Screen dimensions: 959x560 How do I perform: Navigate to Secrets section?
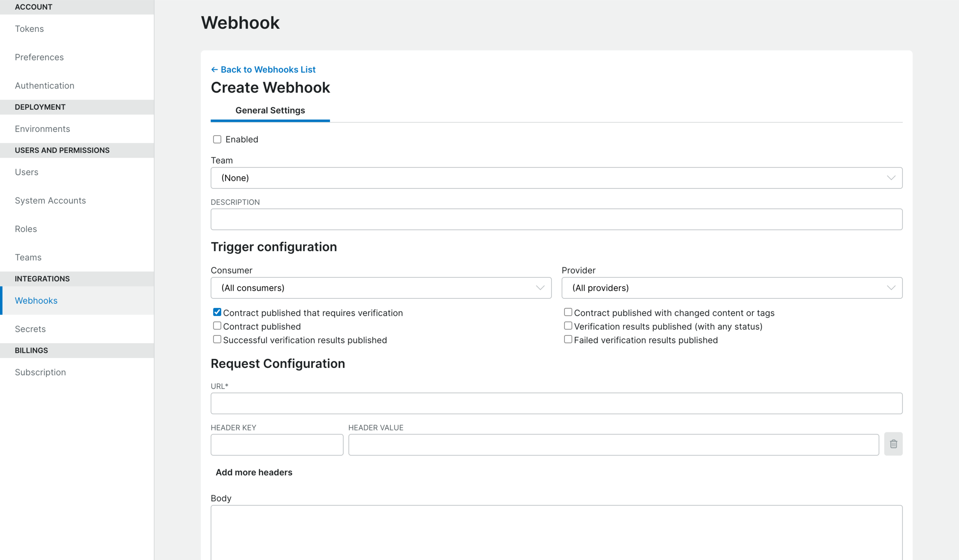point(31,329)
